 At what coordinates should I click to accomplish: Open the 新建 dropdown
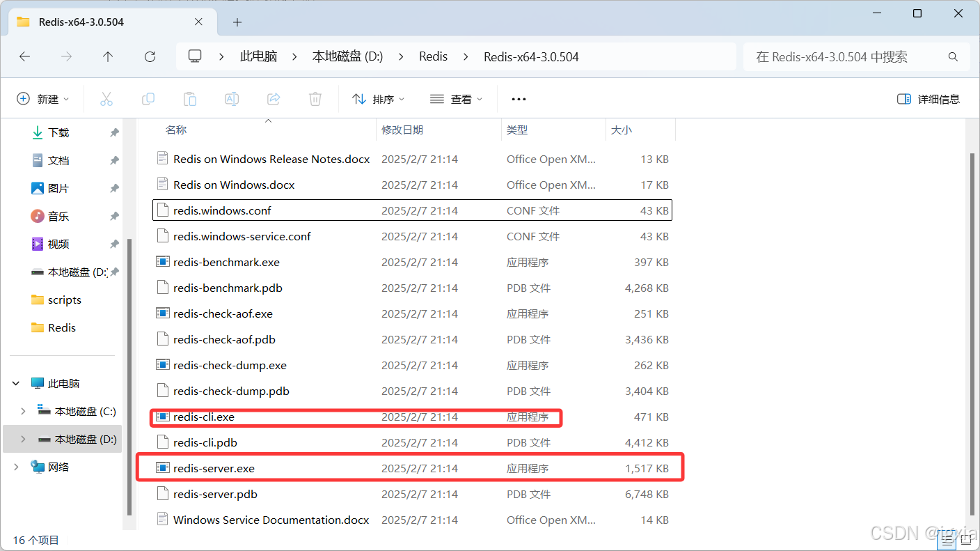pos(43,99)
